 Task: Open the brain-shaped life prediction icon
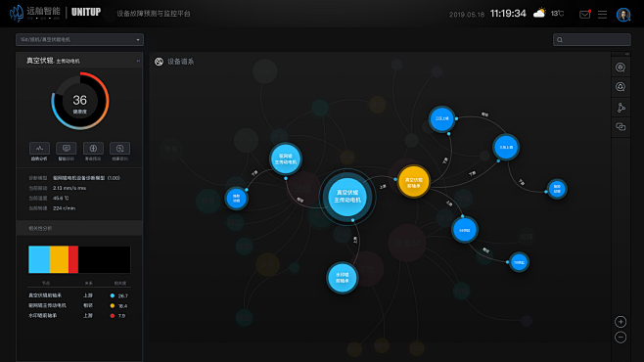(93, 148)
